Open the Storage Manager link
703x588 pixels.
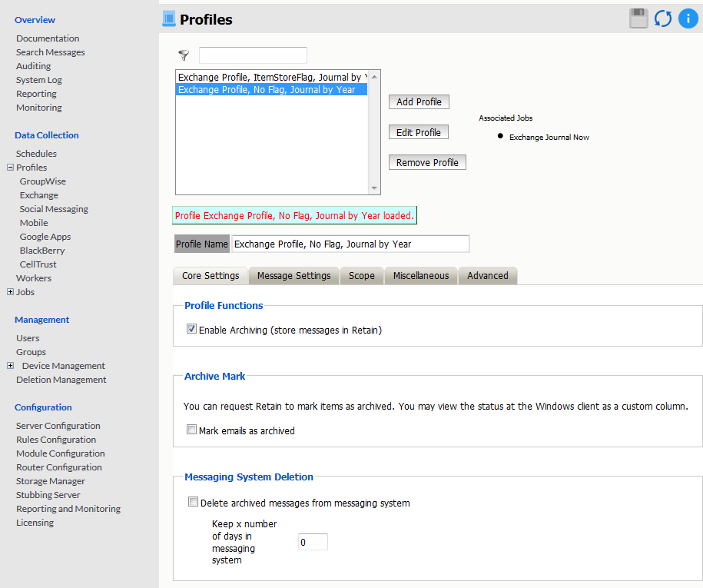(x=51, y=481)
